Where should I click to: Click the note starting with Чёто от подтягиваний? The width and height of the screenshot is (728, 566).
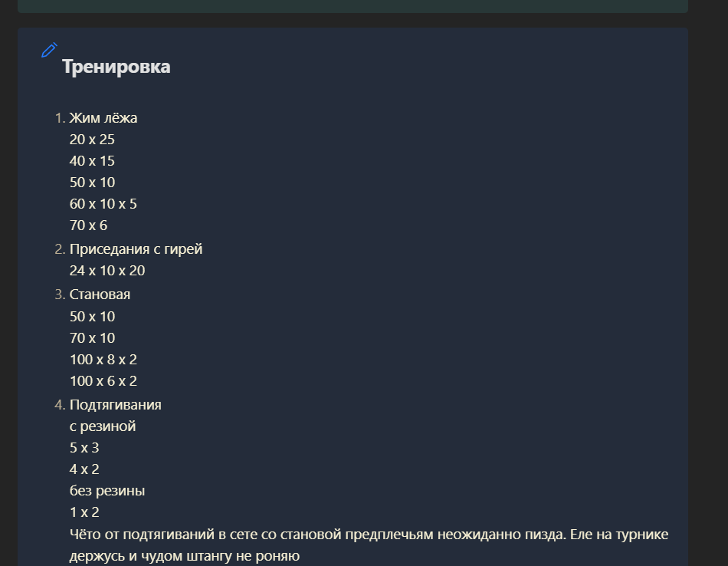click(x=368, y=535)
